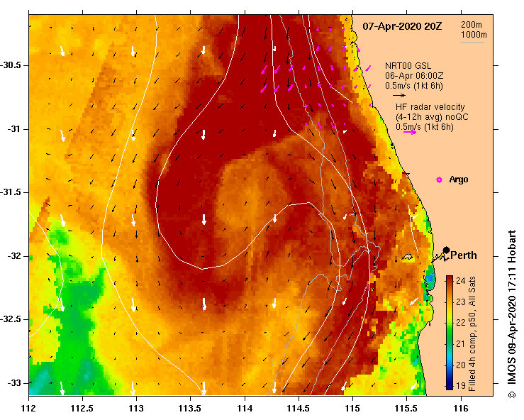This screenshot has height=420, width=524.
Task: Click the IMOS 09-Apr-2020 17:11 Hobart credit
Action: click(x=512, y=309)
